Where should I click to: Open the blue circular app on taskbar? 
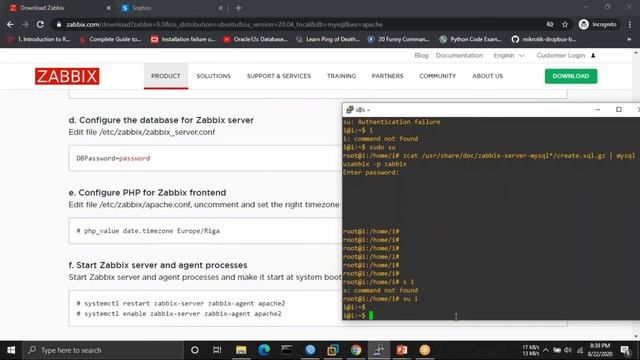(x=310, y=350)
